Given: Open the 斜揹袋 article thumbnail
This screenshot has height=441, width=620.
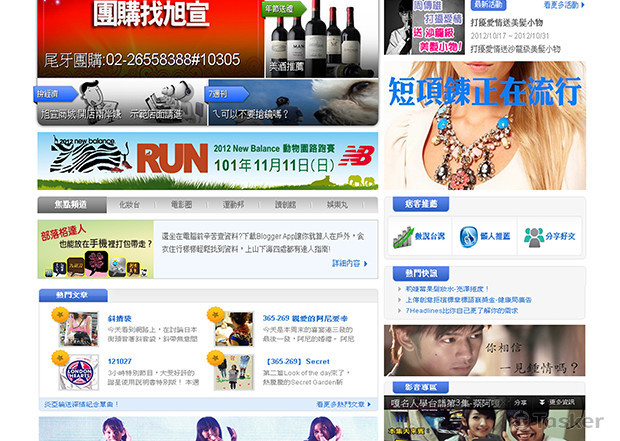Looking at the screenshot, I should (79, 329).
